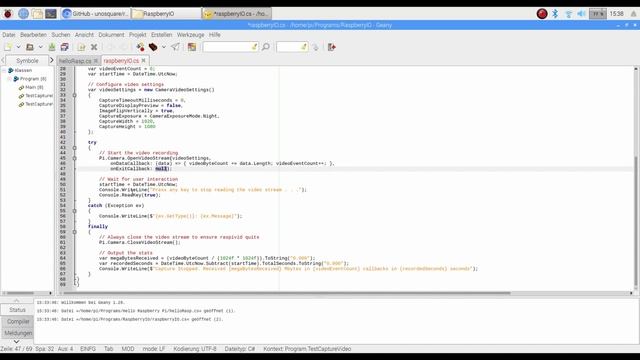
Task: Open the Compiler message tab
Action: pos(18,322)
